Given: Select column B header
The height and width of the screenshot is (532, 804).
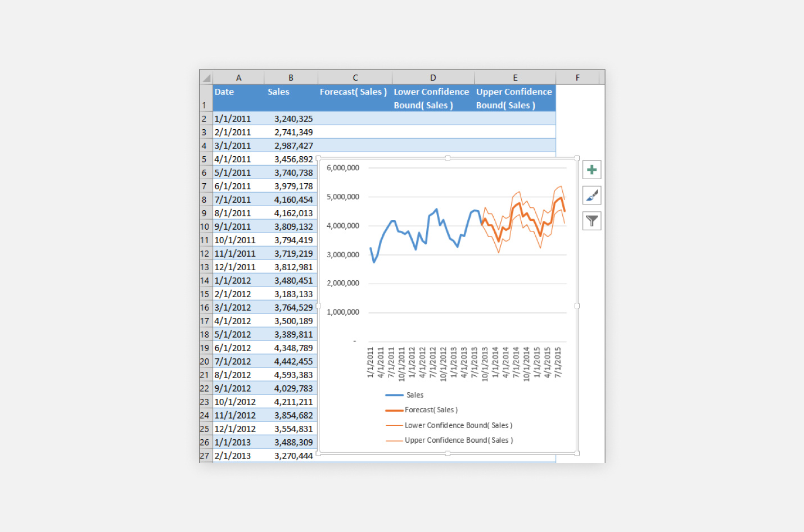Looking at the screenshot, I should pos(291,77).
